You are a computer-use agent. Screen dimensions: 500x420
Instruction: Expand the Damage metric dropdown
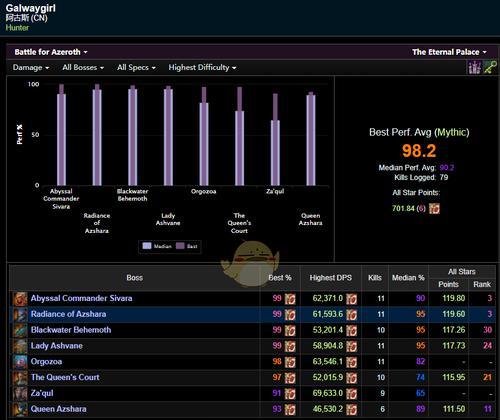coord(31,67)
